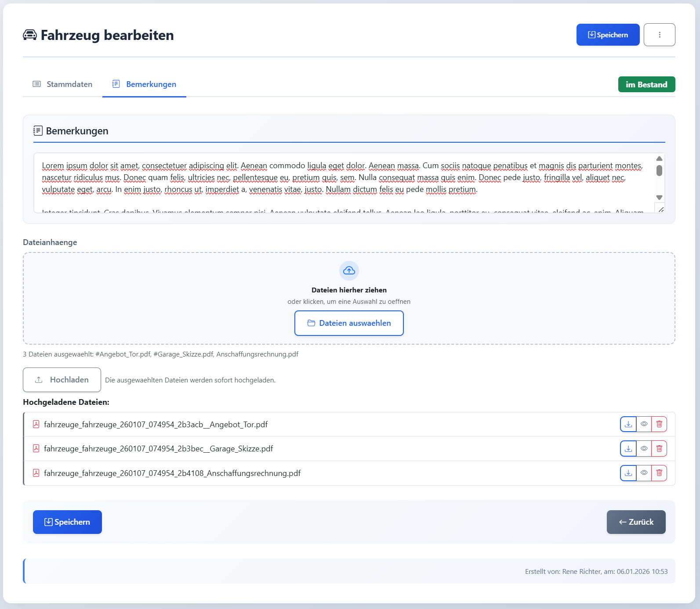Delete the Garage_Skizze.pdf attachment
Viewport: 700px width, 609px height.
[659, 449]
